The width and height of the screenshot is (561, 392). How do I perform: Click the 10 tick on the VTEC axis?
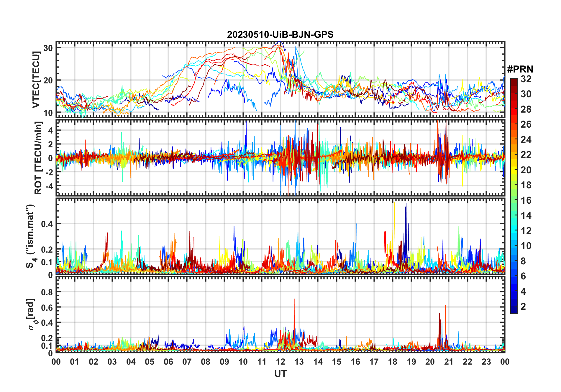pos(48,113)
